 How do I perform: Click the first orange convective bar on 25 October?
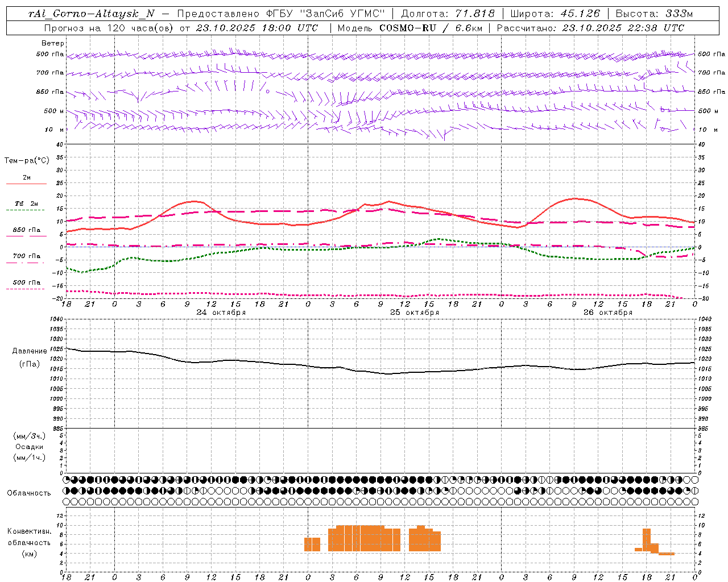(x=308, y=544)
